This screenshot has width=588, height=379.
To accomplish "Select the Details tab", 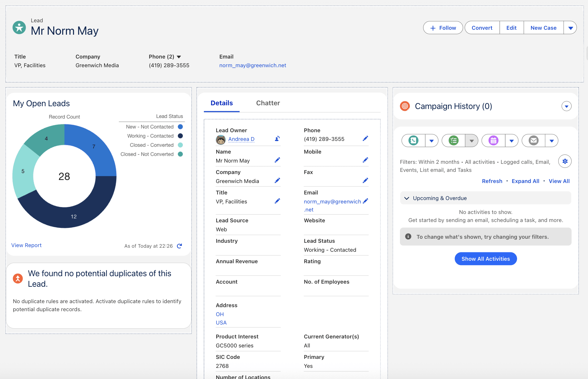I will pyautogui.click(x=222, y=103).
